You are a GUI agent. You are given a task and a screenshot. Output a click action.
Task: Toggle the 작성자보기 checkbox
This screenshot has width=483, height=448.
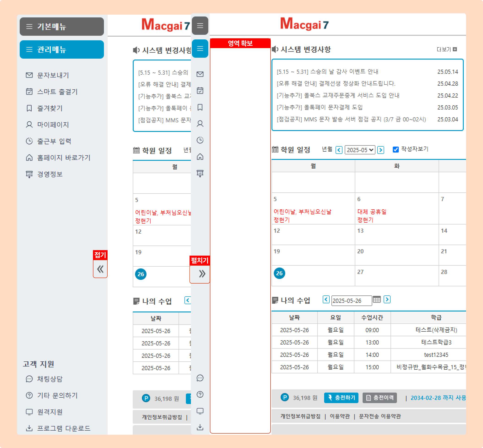396,150
